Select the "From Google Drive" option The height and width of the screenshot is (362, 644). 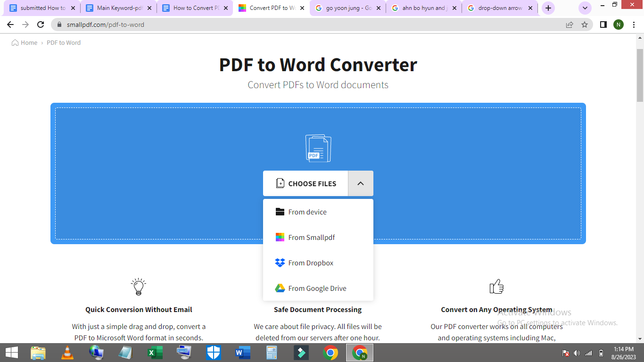pos(317,288)
